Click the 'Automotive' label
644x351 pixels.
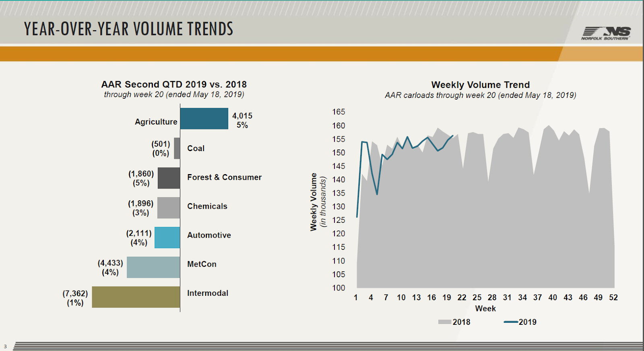point(209,235)
